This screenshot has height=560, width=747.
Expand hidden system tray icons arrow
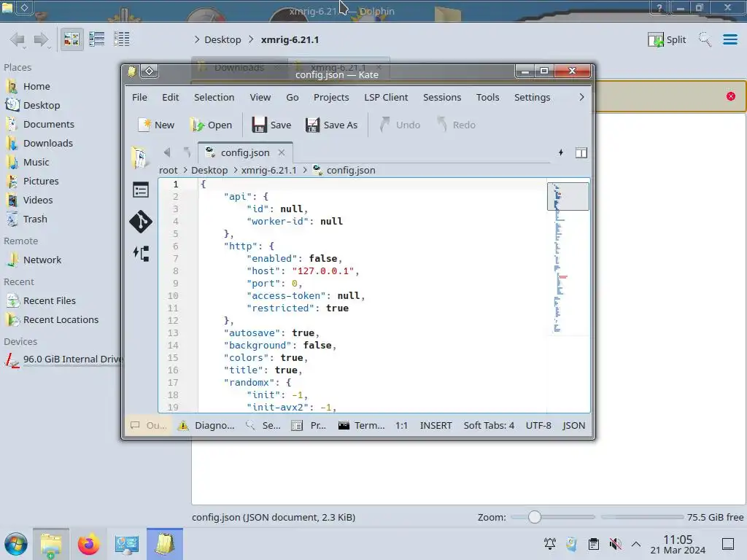tap(636, 543)
